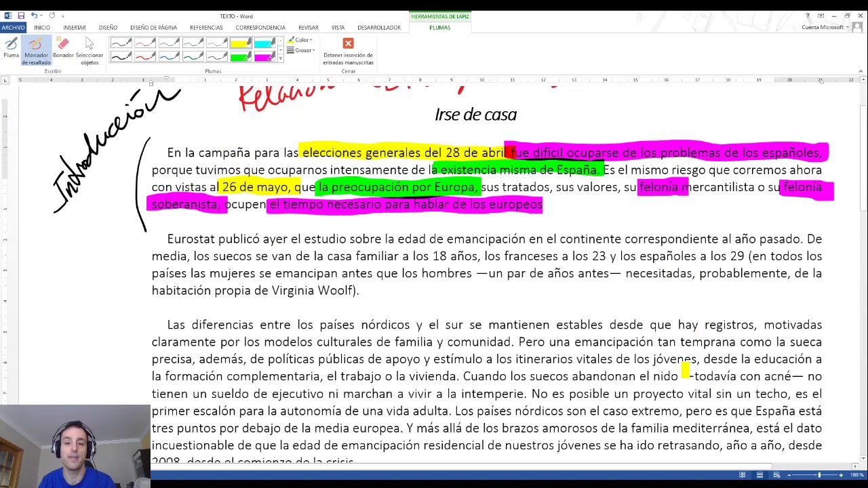Open the Undo history dropdown arrow
The width and height of the screenshot is (868, 488).
point(41,16)
